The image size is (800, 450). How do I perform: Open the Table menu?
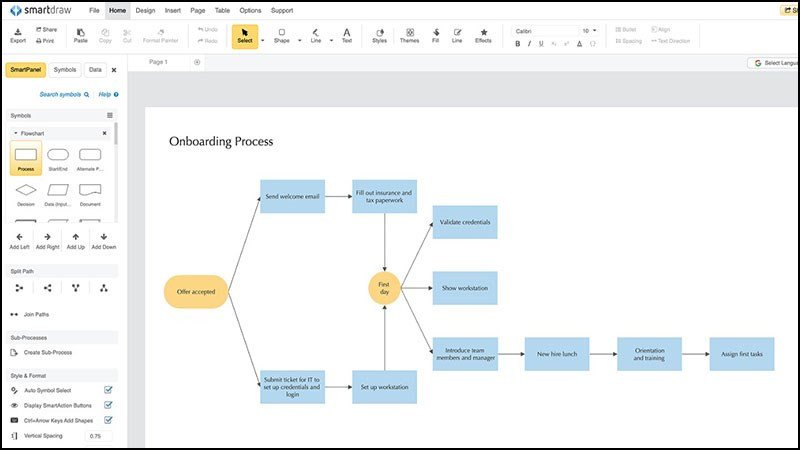pos(222,10)
